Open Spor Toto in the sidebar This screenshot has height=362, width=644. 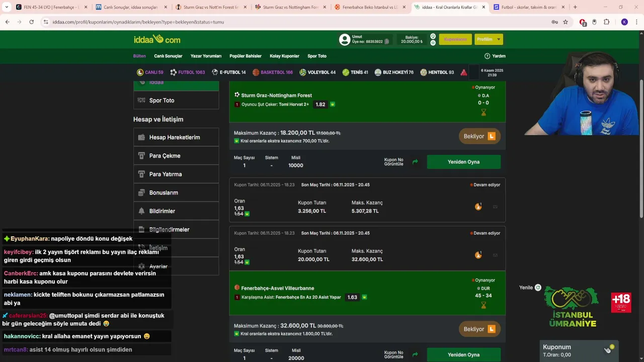point(176,100)
